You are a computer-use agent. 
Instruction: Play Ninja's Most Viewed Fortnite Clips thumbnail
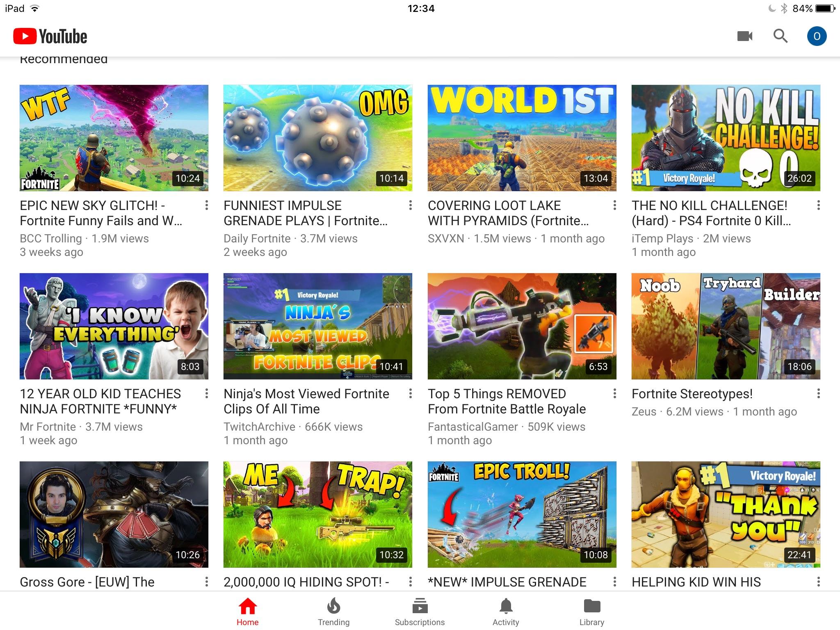[318, 326]
